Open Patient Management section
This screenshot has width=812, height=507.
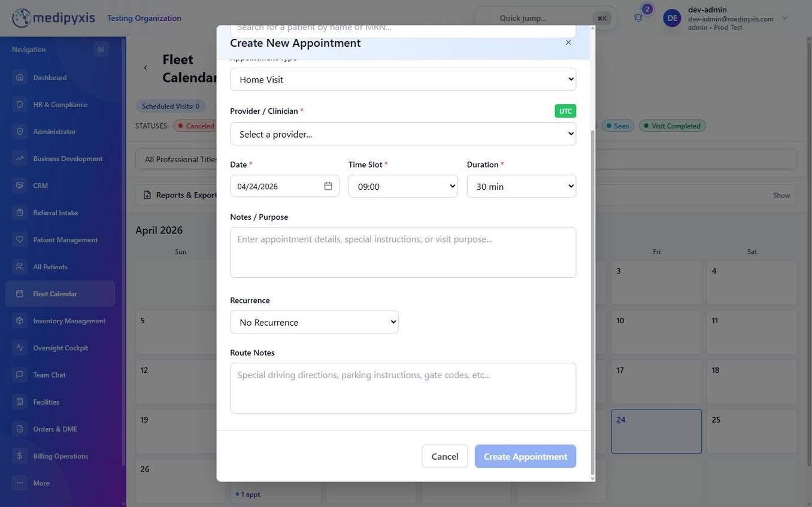60,239
